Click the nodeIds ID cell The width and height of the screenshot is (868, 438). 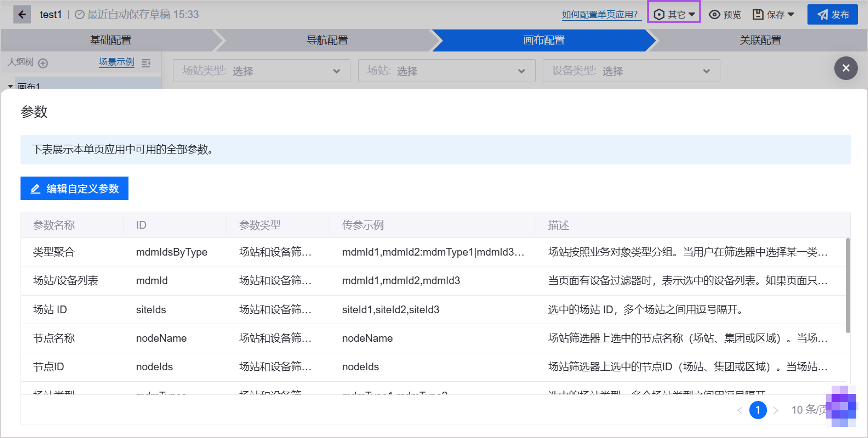154,367
